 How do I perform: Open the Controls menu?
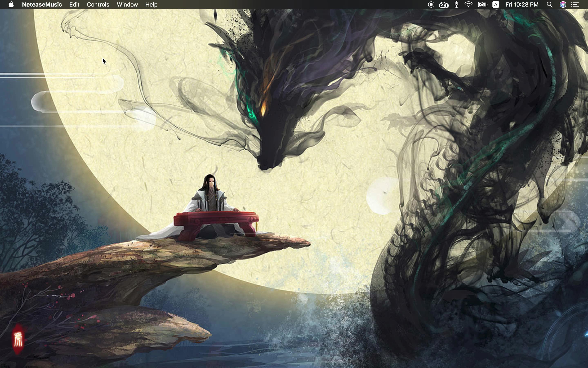pos(98,4)
